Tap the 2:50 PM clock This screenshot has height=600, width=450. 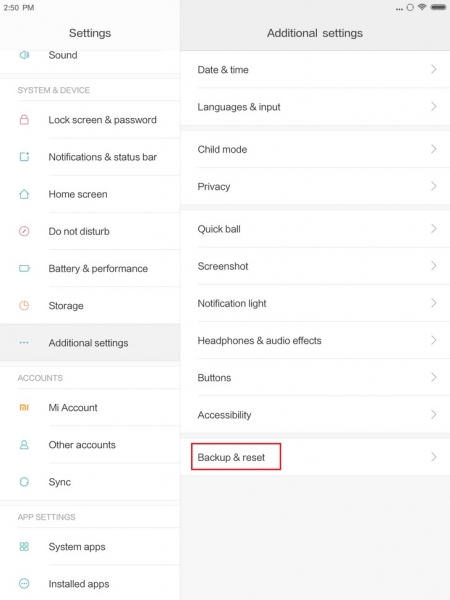tap(19, 8)
